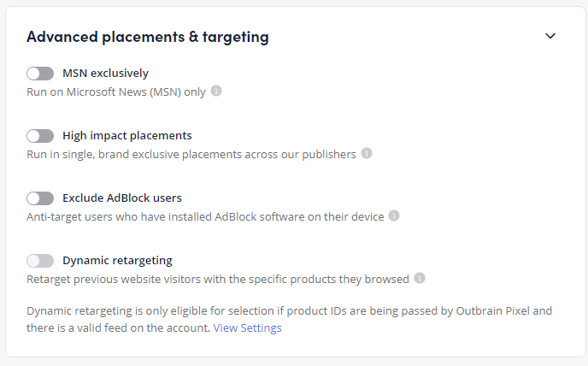Select the High impact placements label

(x=127, y=135)
